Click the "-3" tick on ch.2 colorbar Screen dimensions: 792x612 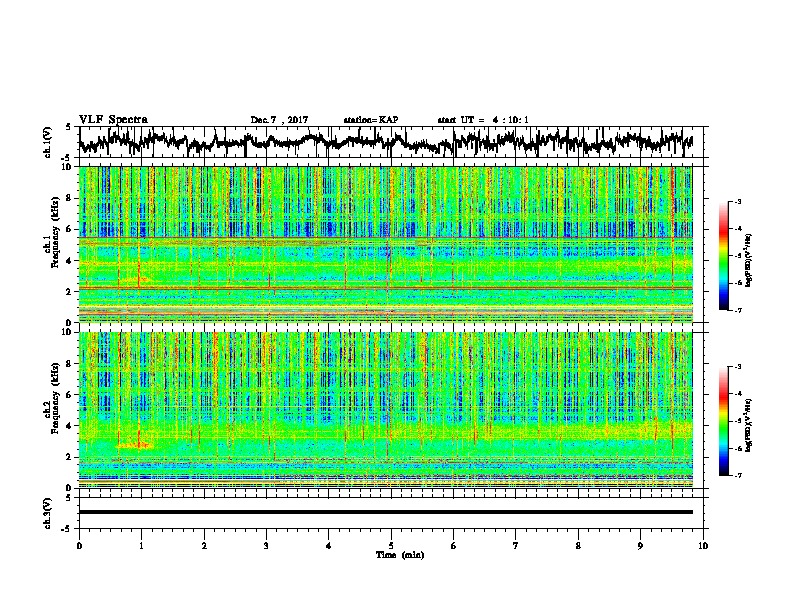(738, 367)
